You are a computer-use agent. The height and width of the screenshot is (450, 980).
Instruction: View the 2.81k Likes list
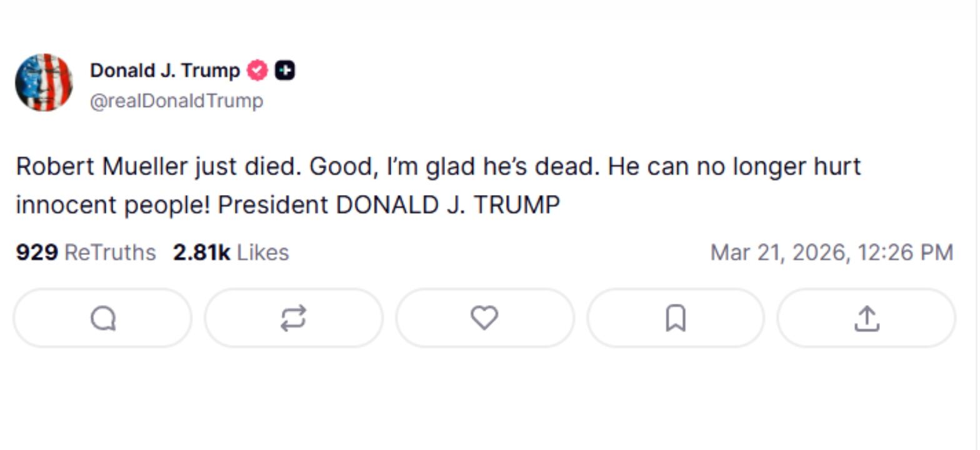(231, 252)
